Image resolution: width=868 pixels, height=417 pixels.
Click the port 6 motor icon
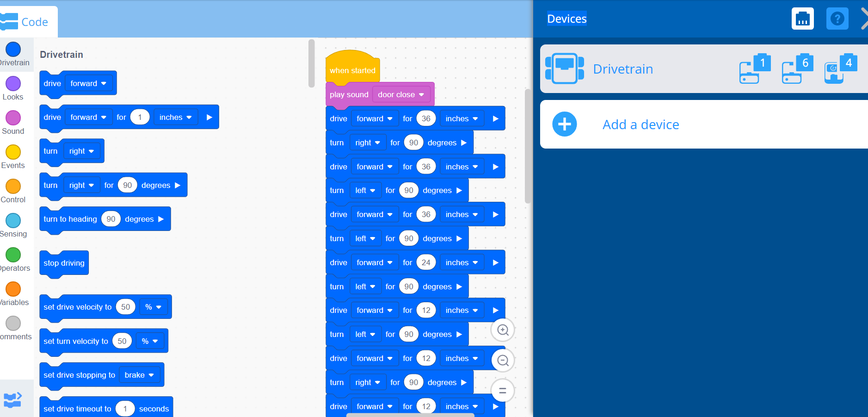coord(797,69)
